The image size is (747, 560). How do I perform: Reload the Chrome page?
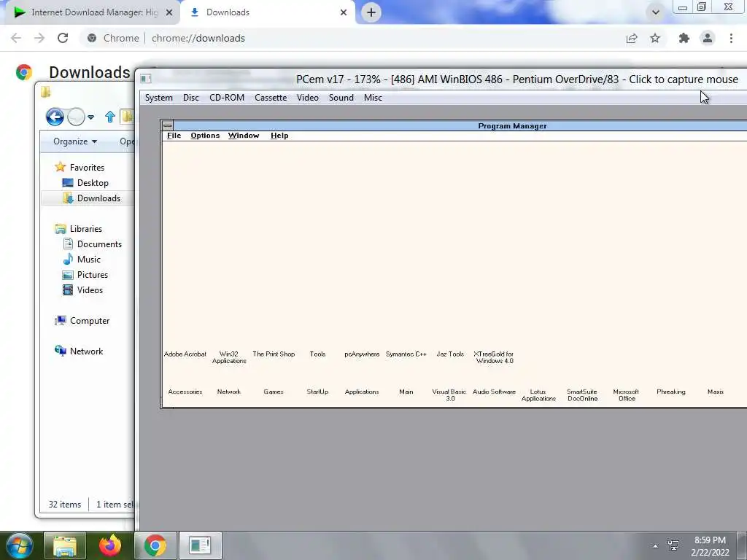click(x=63, y=38)
